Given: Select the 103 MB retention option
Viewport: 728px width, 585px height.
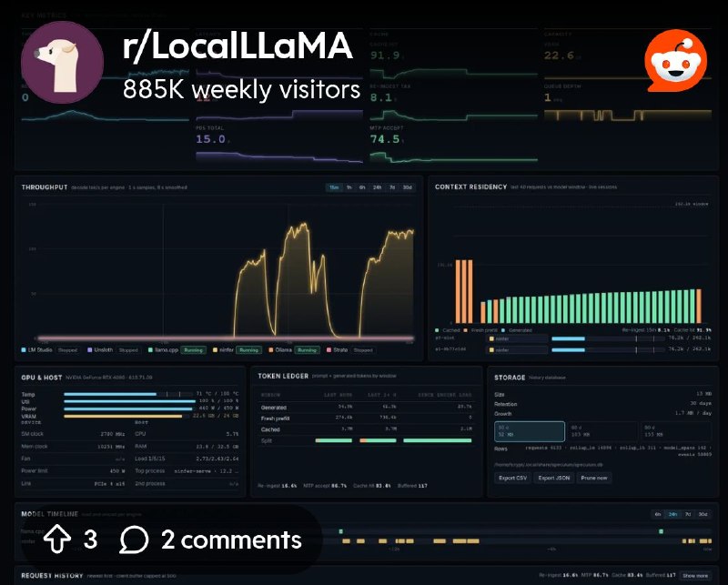Looking at the screenshot, I should (602, 431).
